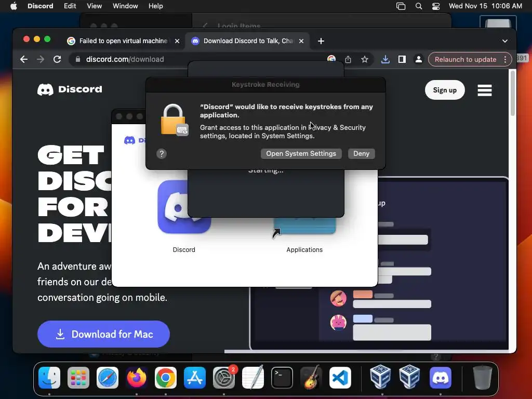Switch to Failed to open virtual machine tab

click(123, 41)
